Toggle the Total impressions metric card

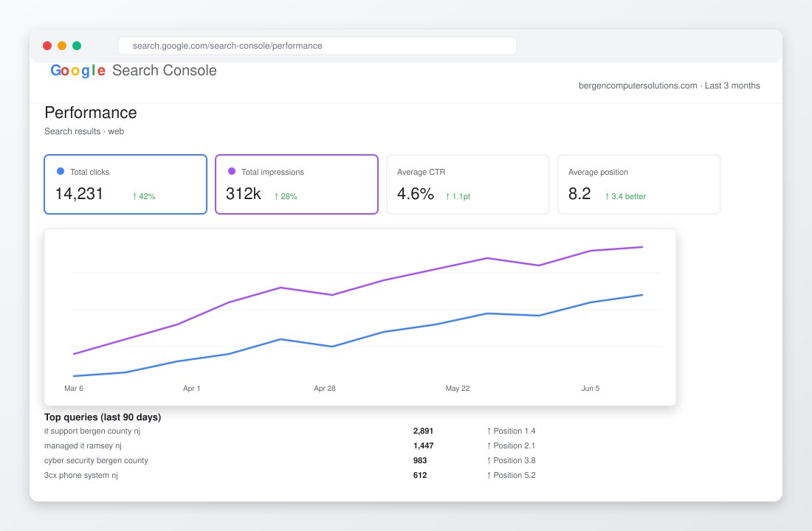click(297, 184)
